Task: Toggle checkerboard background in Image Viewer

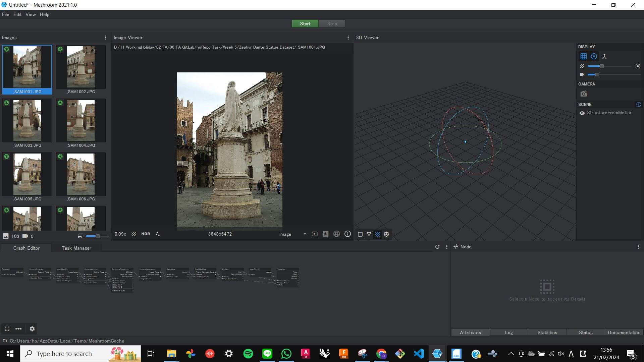Action: pyautogui.click(x=134, y=234)
